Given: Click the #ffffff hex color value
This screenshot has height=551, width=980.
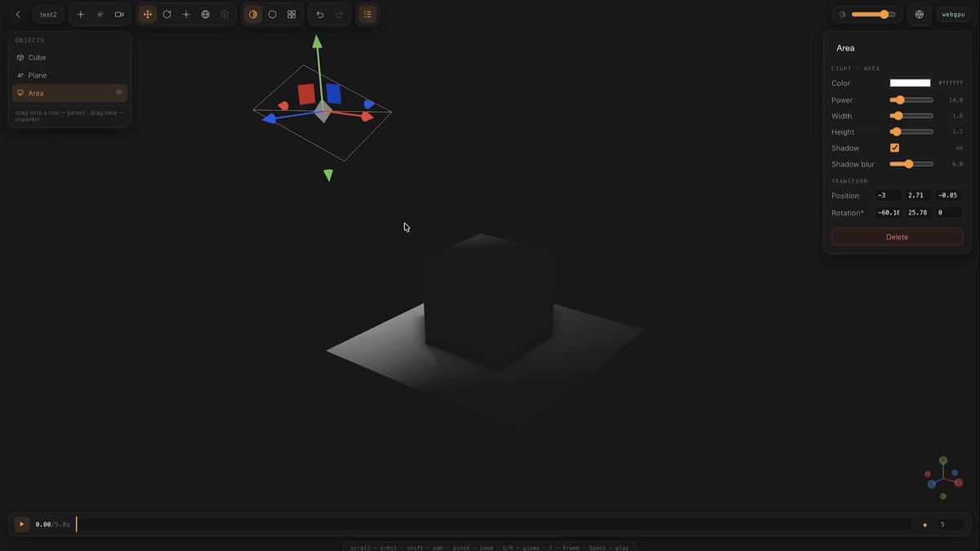Looking at the screenshot, I should tap(951, 83).
